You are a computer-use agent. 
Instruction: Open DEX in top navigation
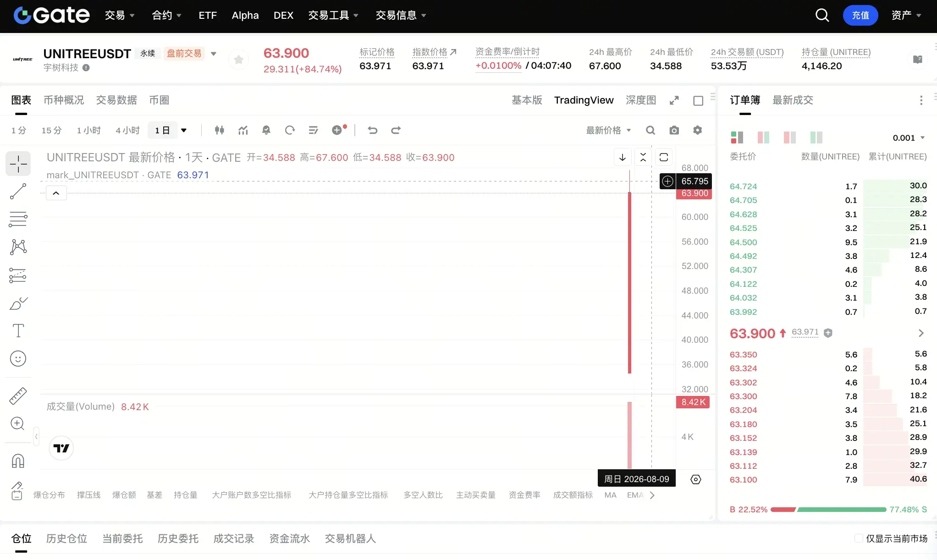click(283, 16)
